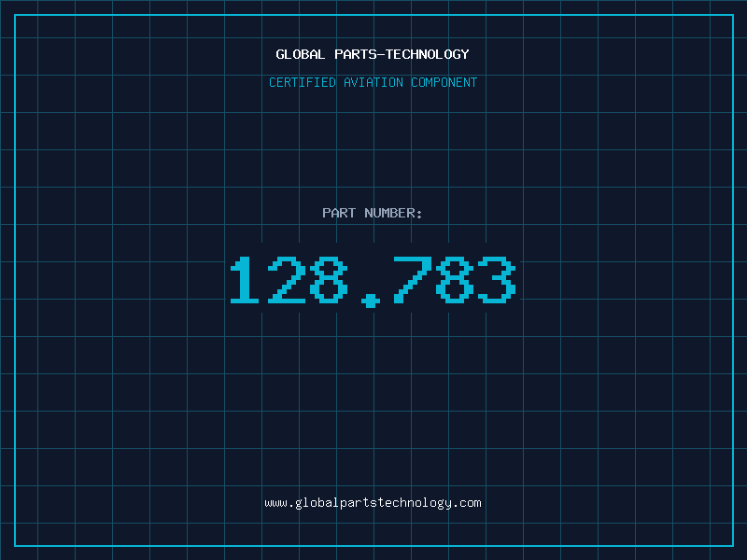Image resolution: width=747 pixels, height=560 pixels.
Task: Select the part number 128.783
Action: [x=373, y=281]
